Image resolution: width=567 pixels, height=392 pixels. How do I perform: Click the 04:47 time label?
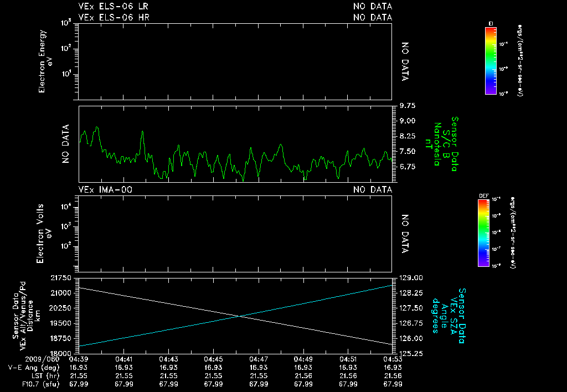click(259, 359)
